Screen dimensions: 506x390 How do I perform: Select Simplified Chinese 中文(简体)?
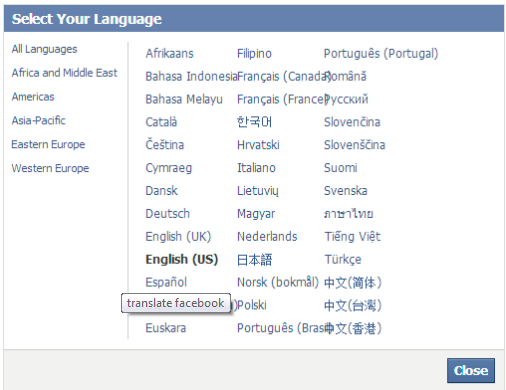coord(353,283)
